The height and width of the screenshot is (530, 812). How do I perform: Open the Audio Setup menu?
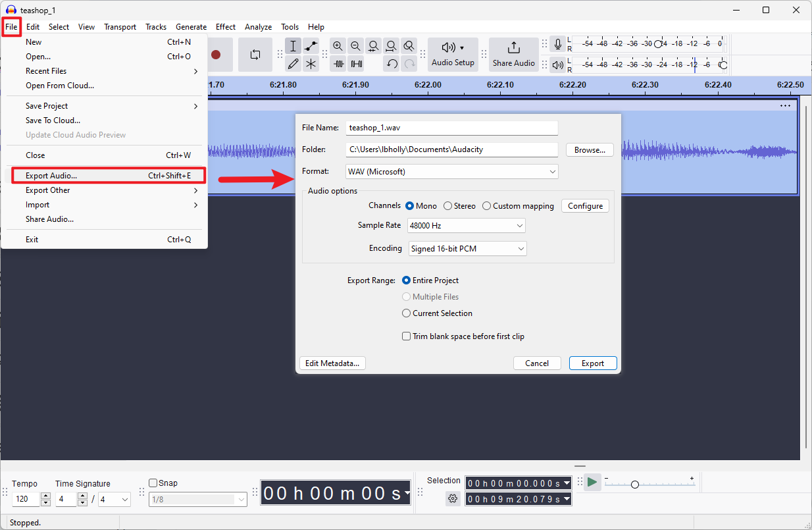pos(453,54)
